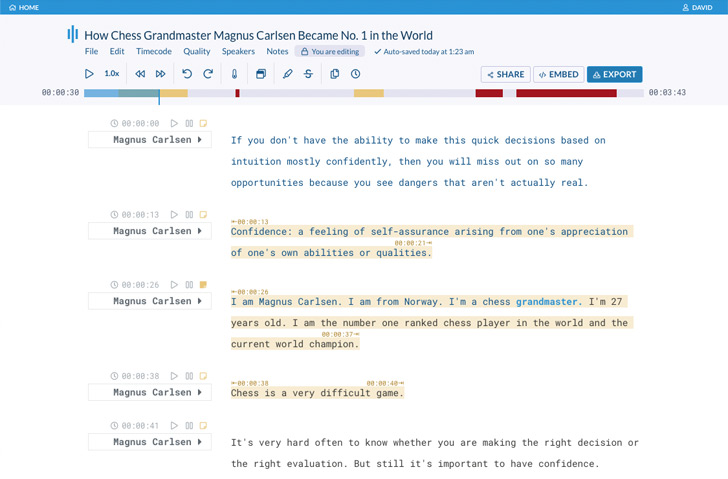Click the SHARE button
728x479 pixels.
[x=505, y=74]
